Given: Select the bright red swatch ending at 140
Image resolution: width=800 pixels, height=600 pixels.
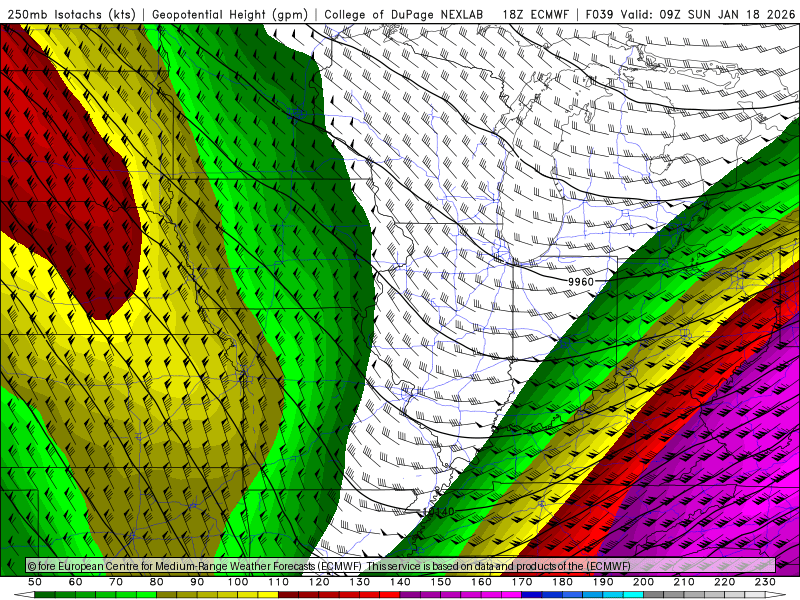Looking at the screenshot, I should click(x=390, y=595).
